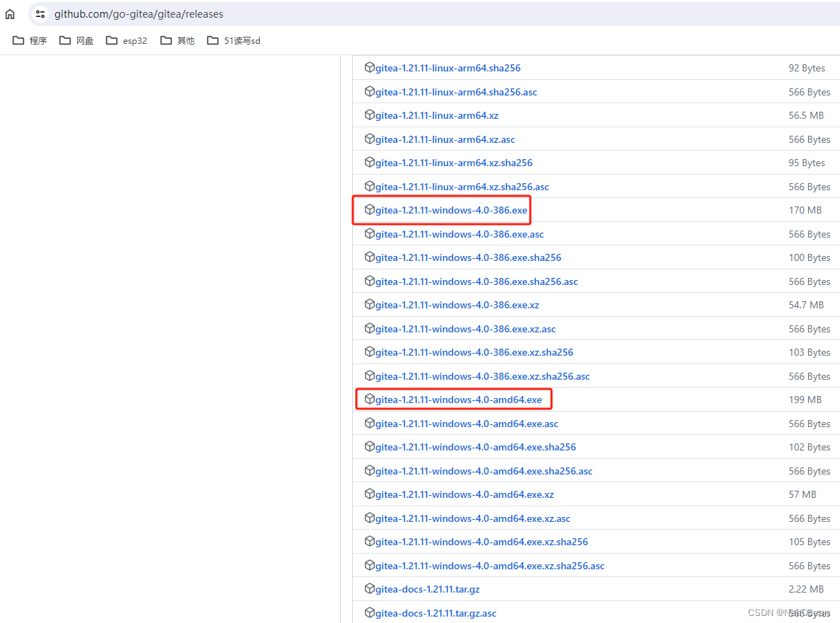Open gitea-1.21.11-windows-4.0-amd64.exe.xz.sha256.asc link
840x623 pixels.
489,566
